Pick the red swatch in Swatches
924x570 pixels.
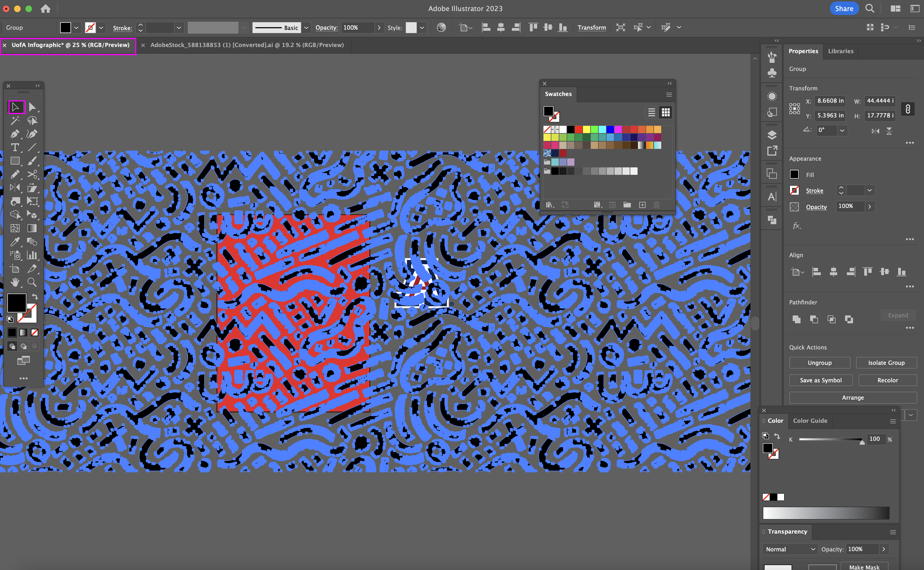click(x=578, y=129)
